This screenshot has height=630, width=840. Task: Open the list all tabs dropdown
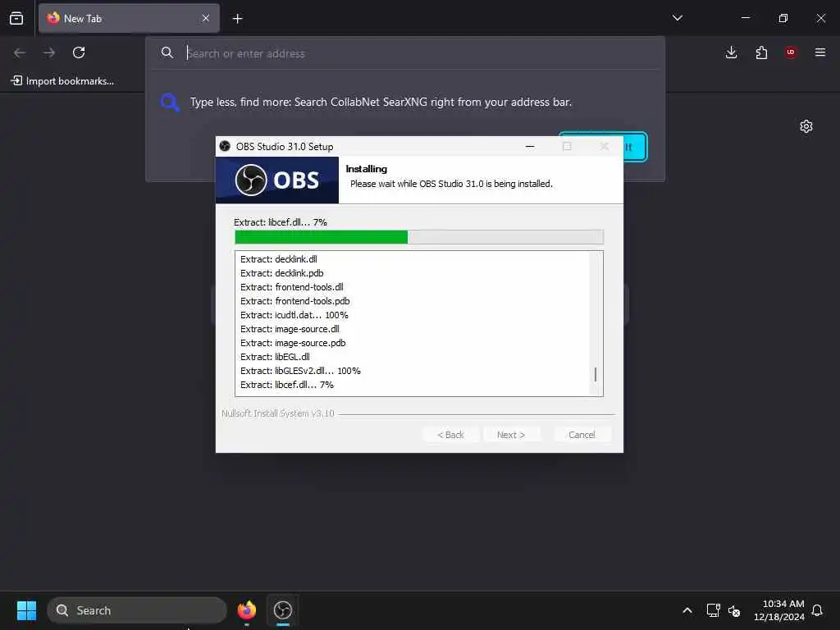coord(677,18)
